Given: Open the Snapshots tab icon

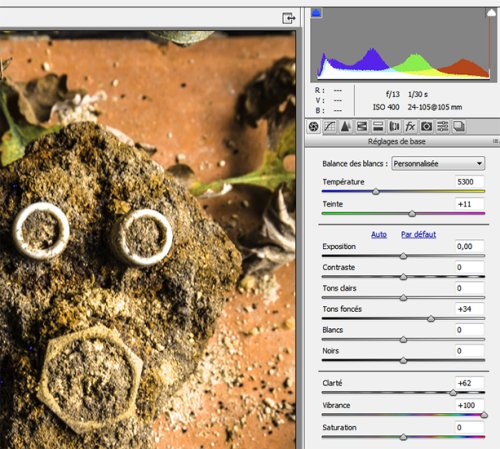Looking at the screenshot, I should tap(459, 127).
